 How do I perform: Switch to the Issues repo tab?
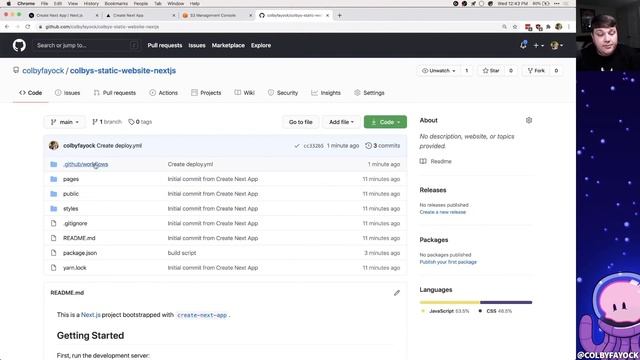click(x=67, y=93)
